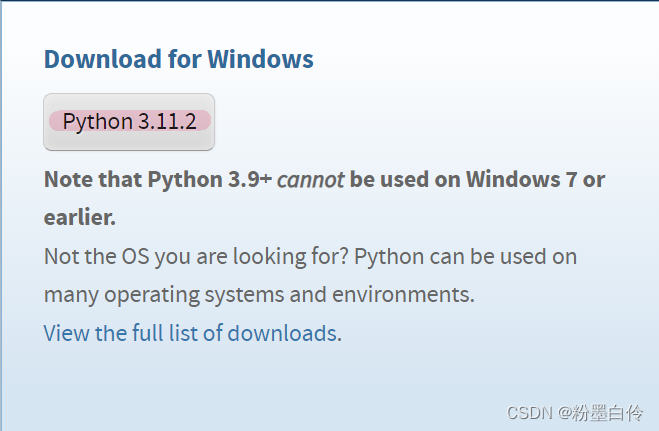659x431 pixels.
Task: Select the word Download in the heading
Action: 103,59
